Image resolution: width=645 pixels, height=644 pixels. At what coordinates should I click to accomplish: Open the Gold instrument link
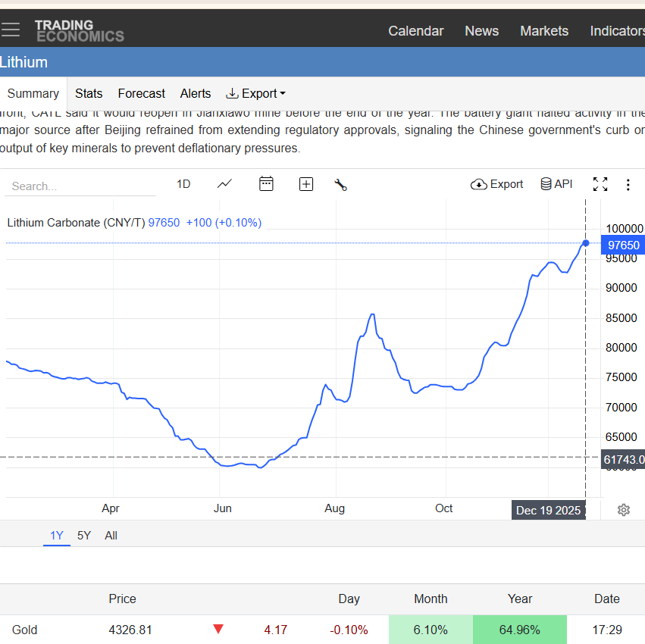pos(24,630)
